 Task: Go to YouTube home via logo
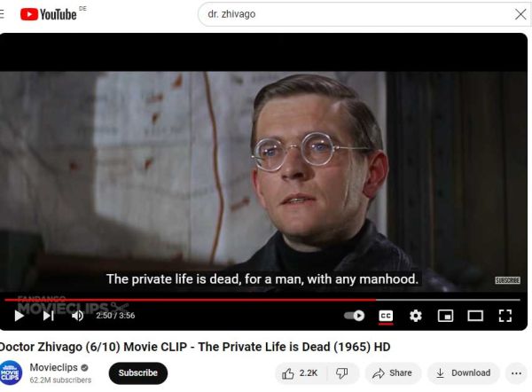48,14
